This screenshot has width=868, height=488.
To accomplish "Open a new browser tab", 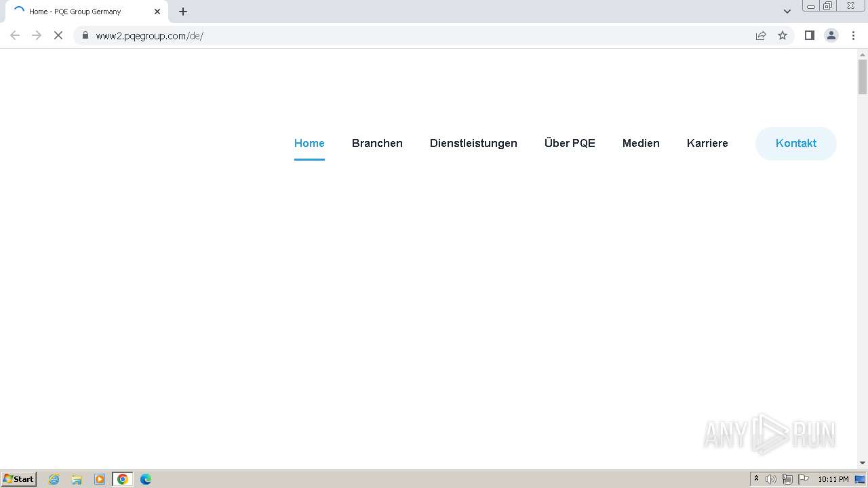I will [x=183, y=12].
